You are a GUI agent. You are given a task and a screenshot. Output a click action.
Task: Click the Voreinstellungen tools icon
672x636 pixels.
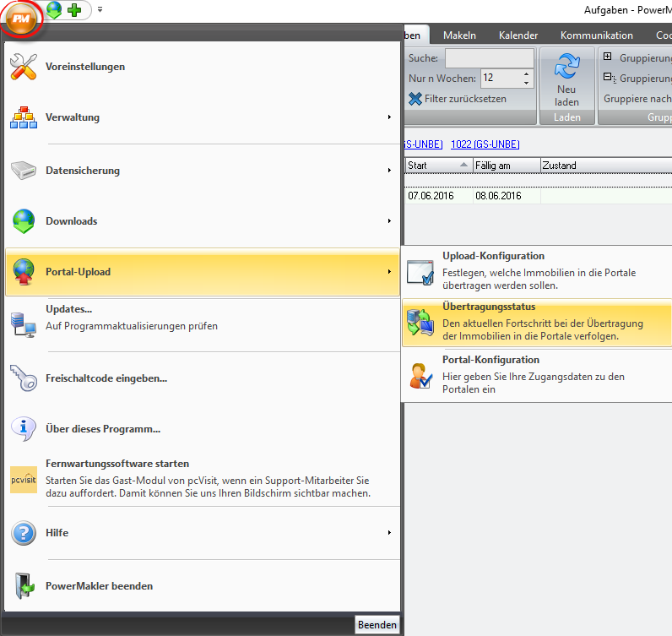tap(24, 67)
